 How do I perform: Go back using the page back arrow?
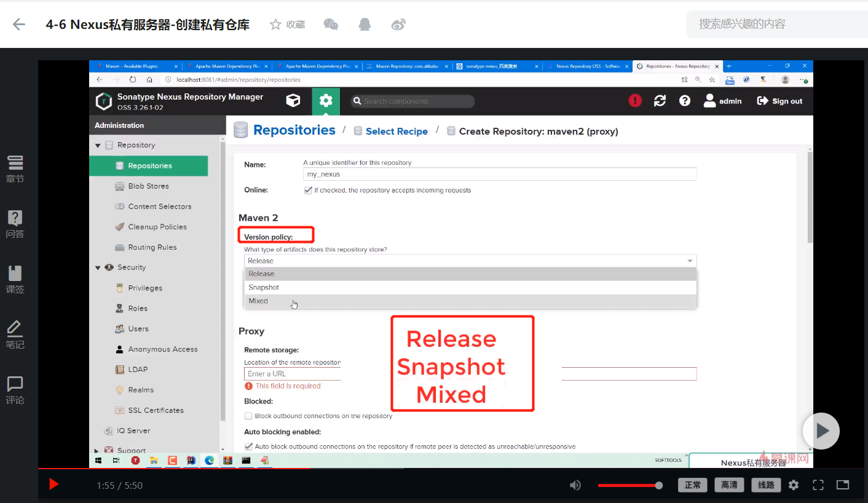[x=19, y=25]
